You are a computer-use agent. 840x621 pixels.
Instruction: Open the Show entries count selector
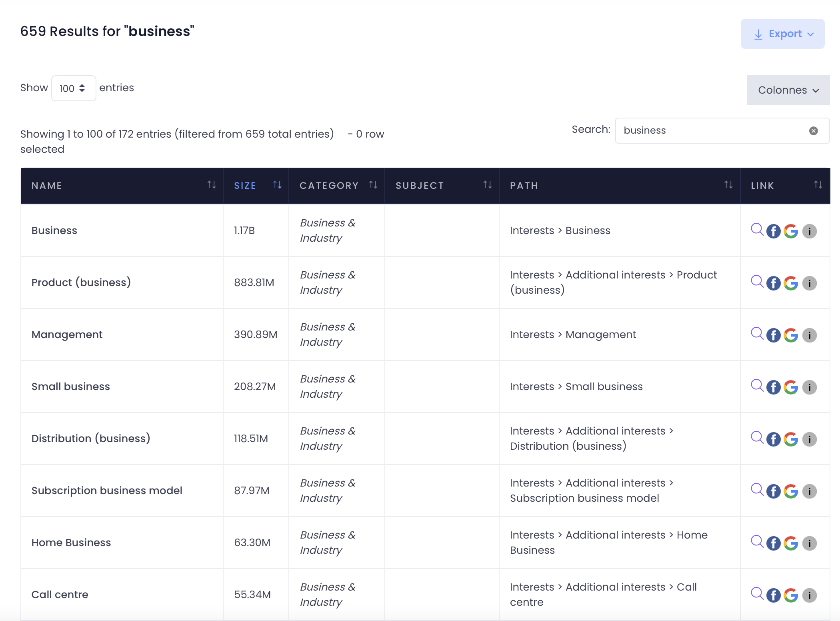pos(73,88)
